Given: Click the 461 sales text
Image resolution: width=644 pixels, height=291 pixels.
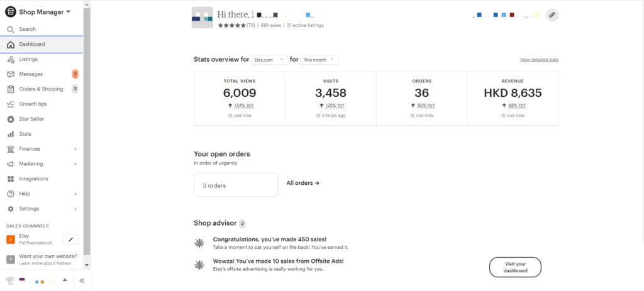Looking at the screenshot, I should tap(270, 25).
